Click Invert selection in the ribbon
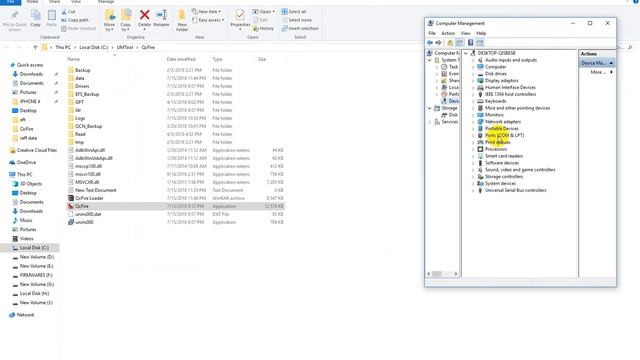640x360 pixels. pos(300,29)
